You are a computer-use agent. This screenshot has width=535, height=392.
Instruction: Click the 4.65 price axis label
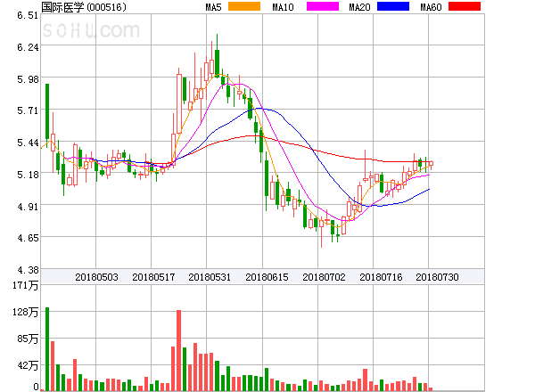pyautogui.click(x=28, y=238)
